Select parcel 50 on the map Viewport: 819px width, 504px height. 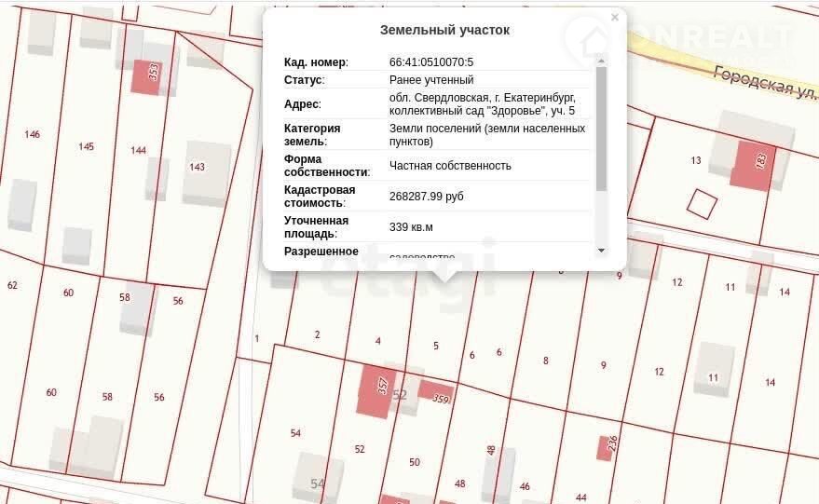(415, 462)
